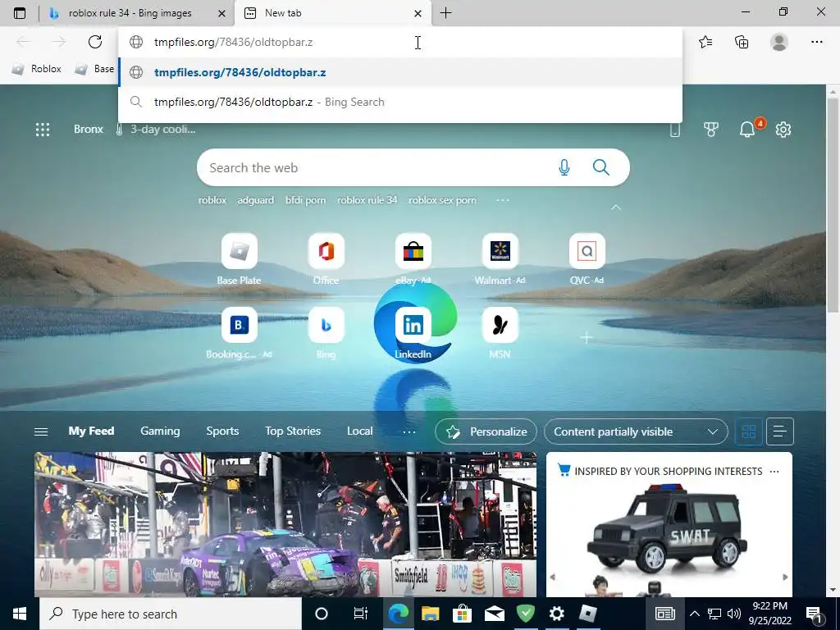Open File Explorer from taskbar
Screen dimensions: 840x630
430,614
